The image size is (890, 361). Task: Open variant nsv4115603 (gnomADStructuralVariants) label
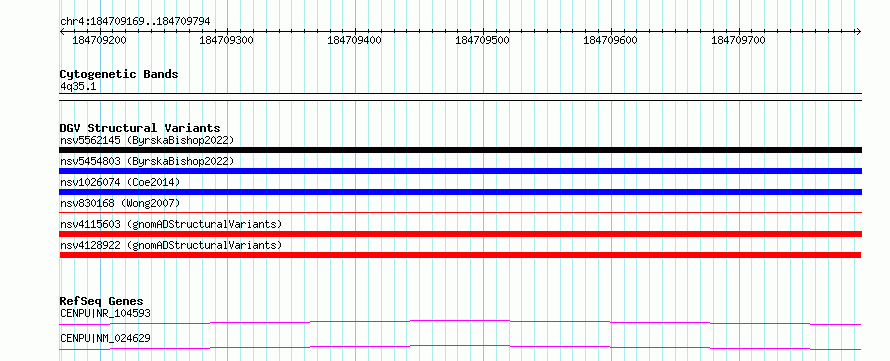(x=171, y=224)
